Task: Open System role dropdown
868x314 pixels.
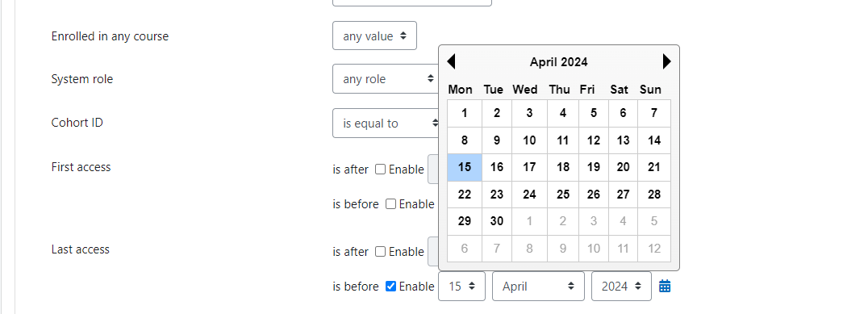Action: (386, 78)
